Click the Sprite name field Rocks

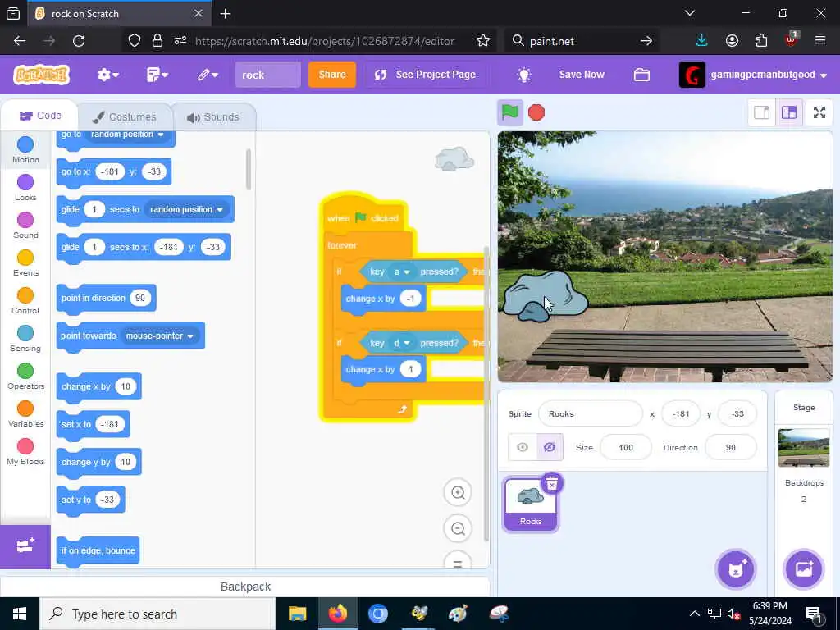point(591,413)
